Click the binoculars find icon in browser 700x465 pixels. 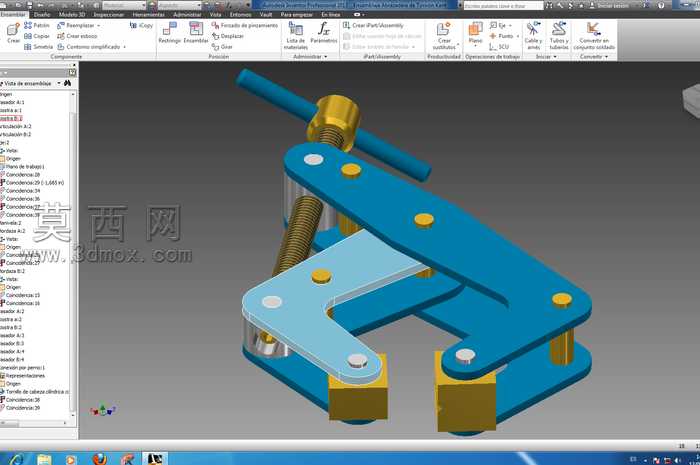pyautogui.click(x=67, y=83)
